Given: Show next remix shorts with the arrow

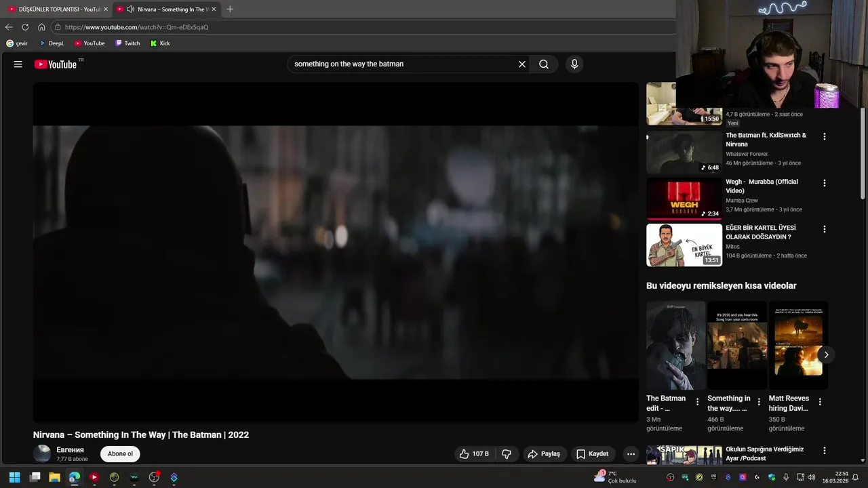Looking at the screenshot, I should (826, 354).
